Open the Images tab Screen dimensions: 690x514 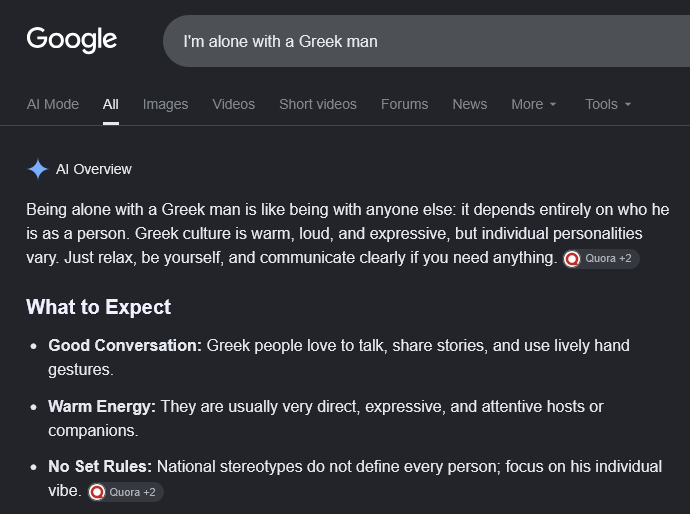click(x=165, y=104)
